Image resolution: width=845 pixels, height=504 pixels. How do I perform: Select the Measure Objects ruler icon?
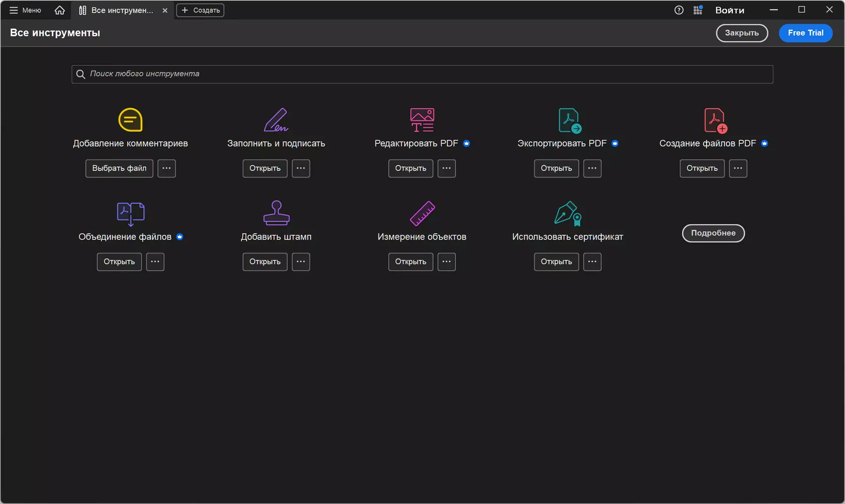pyautogui.click(x=422, y=213)
